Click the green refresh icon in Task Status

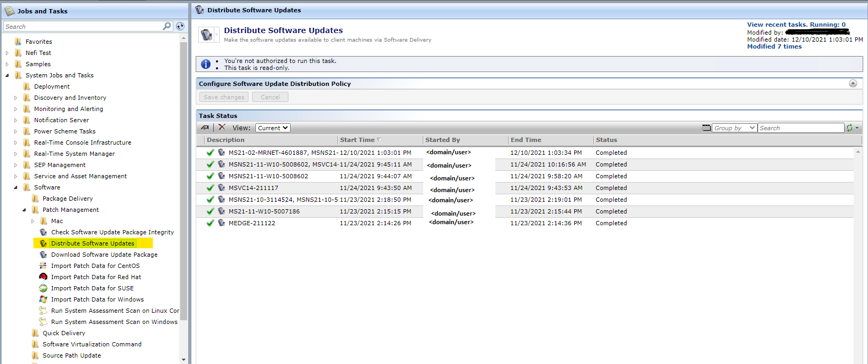tap(849, 128)
